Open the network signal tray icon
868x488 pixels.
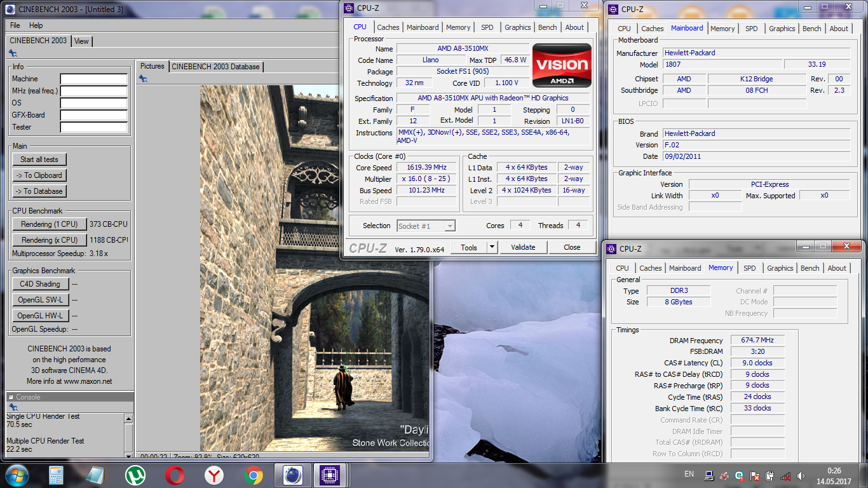point(785,475)
